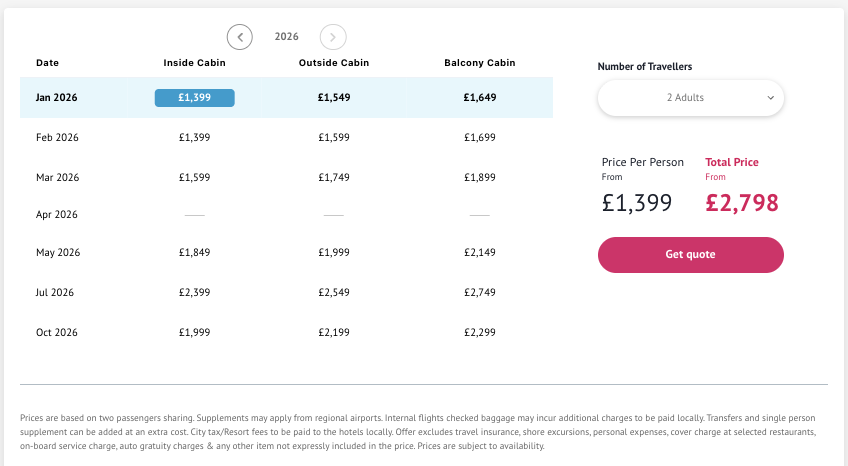Viewport: 848px width, 466px height.
Task: Choose Jan 2026 Outside Cabin at £1,549
Action: [x=333, y=98]
